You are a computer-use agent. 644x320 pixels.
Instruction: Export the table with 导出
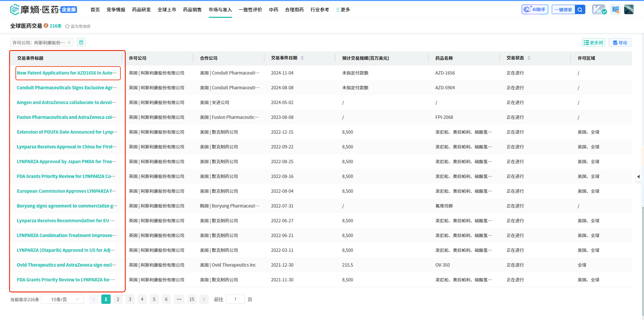(x=620, y=43)
